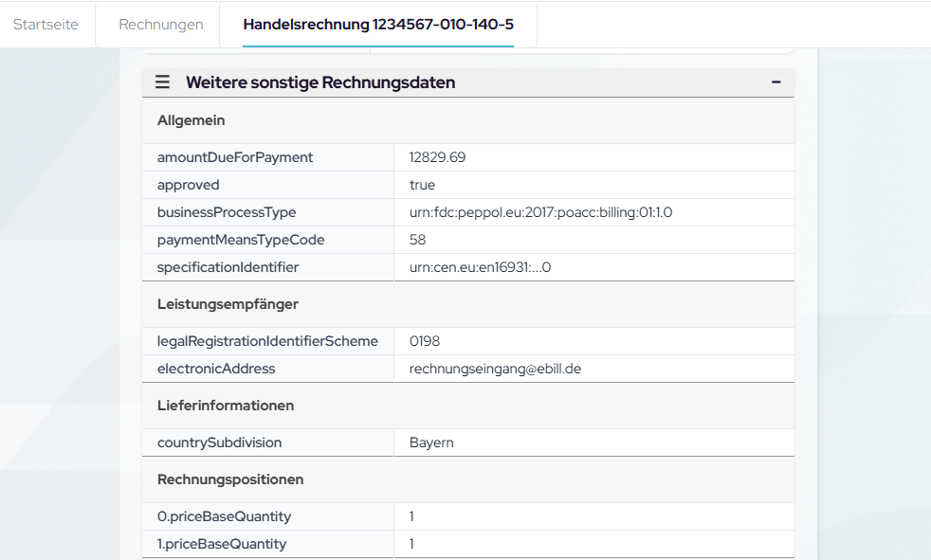Screen dimensions: 931x560
Task: Click the 1.priceBaseQuantity row label
Action: [x=221, y=544]
